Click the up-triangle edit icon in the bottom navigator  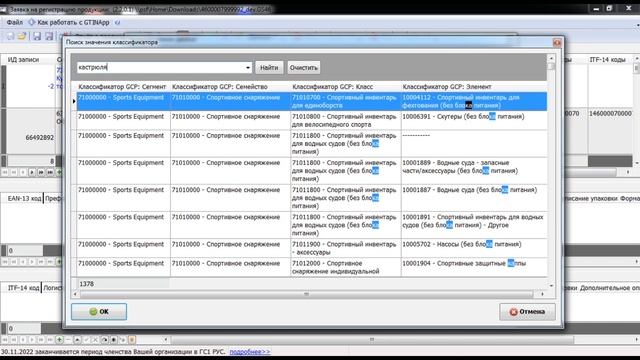tap(77, 340)
